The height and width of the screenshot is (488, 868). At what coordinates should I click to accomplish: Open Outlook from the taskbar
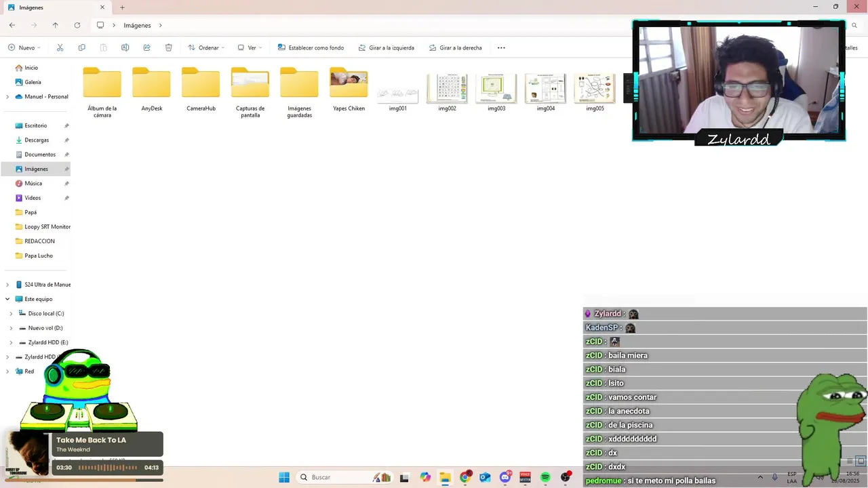pyautogui.click(x=485, y=477)
